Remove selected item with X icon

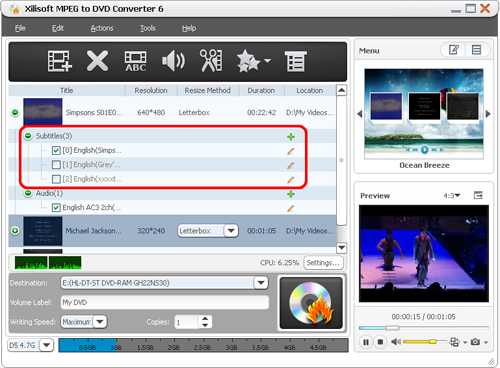(97, 61)
